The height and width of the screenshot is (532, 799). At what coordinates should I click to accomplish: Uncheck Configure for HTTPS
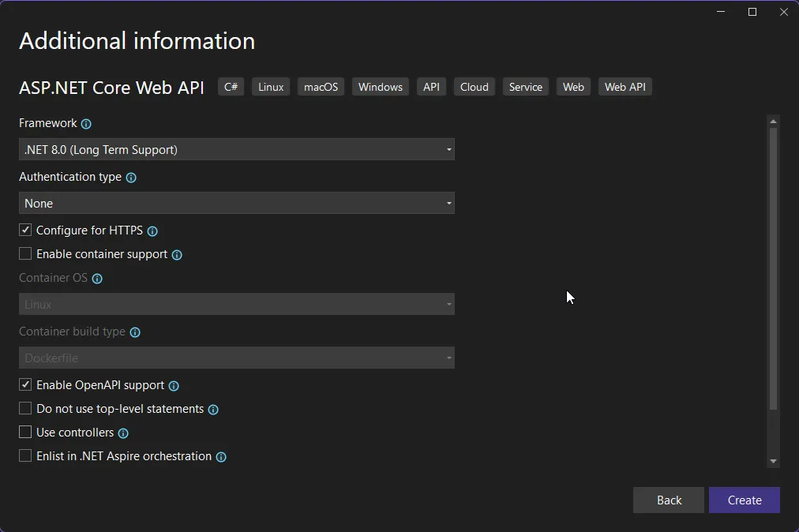(x=24, y=230)
